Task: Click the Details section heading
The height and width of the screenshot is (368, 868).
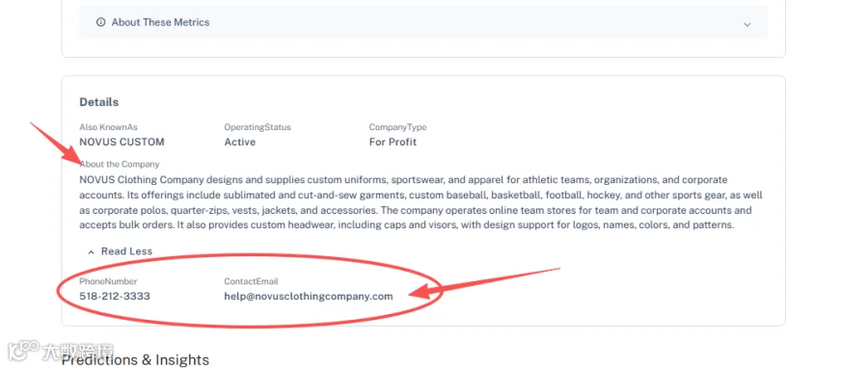Action: [x=99, y=102]
